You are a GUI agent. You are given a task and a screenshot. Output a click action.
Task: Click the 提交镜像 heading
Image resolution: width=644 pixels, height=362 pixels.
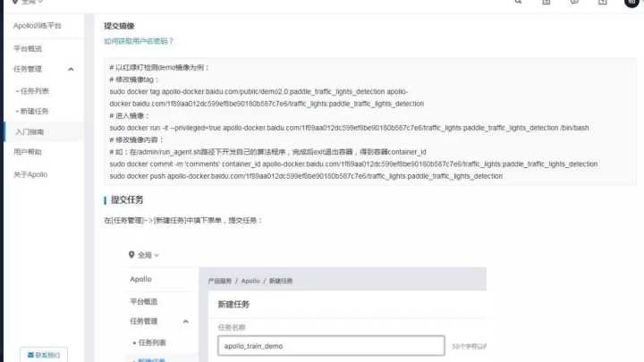tap(119, 26)
